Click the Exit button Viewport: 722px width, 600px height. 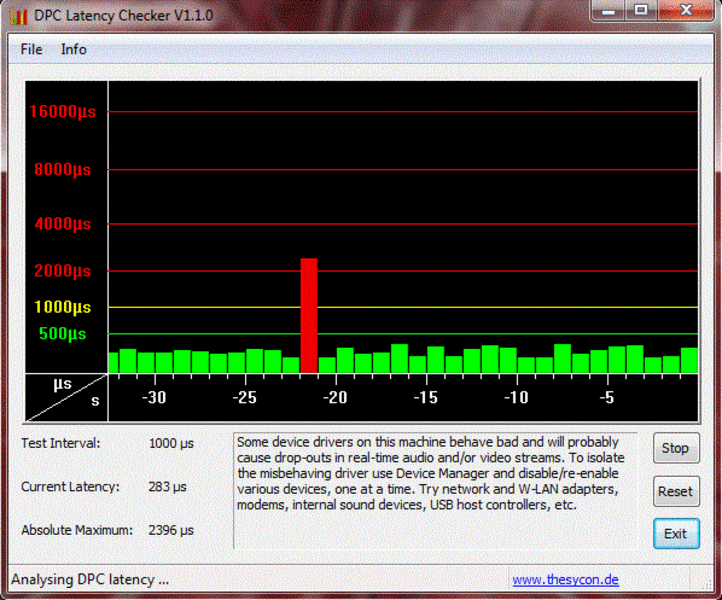click(x=675, y=534)
